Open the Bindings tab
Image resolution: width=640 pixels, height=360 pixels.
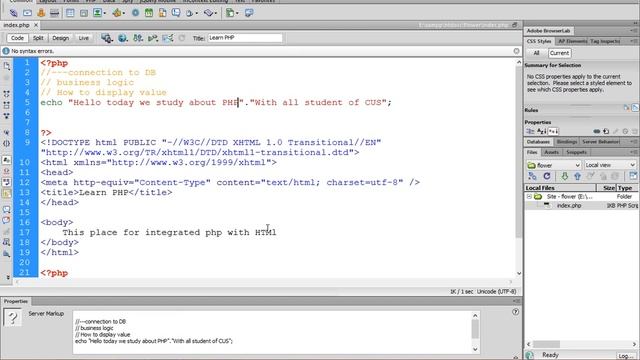point(567,142)
